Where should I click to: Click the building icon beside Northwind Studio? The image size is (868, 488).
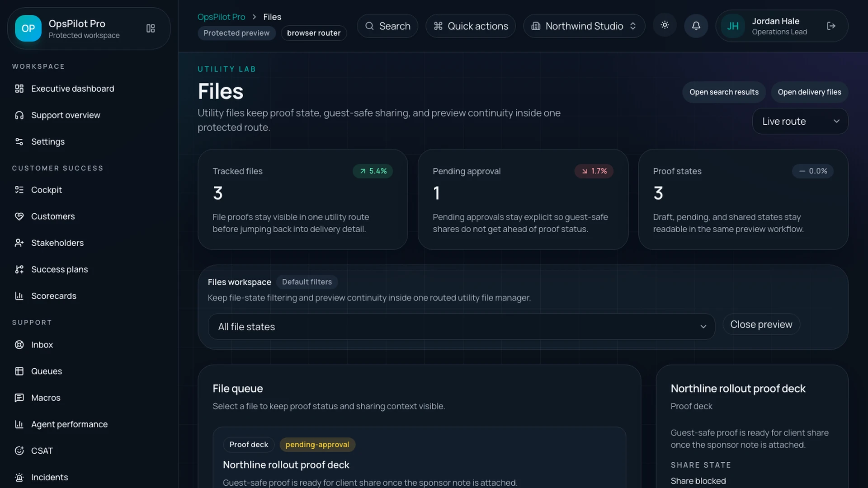coord(536,26)
